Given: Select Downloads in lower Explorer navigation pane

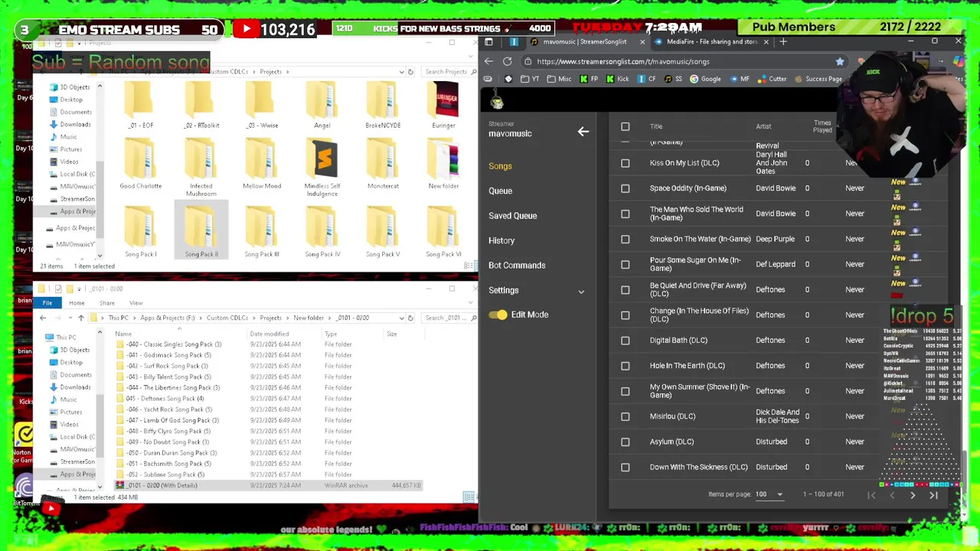Looking at the screenshot, I should [75, 387].
